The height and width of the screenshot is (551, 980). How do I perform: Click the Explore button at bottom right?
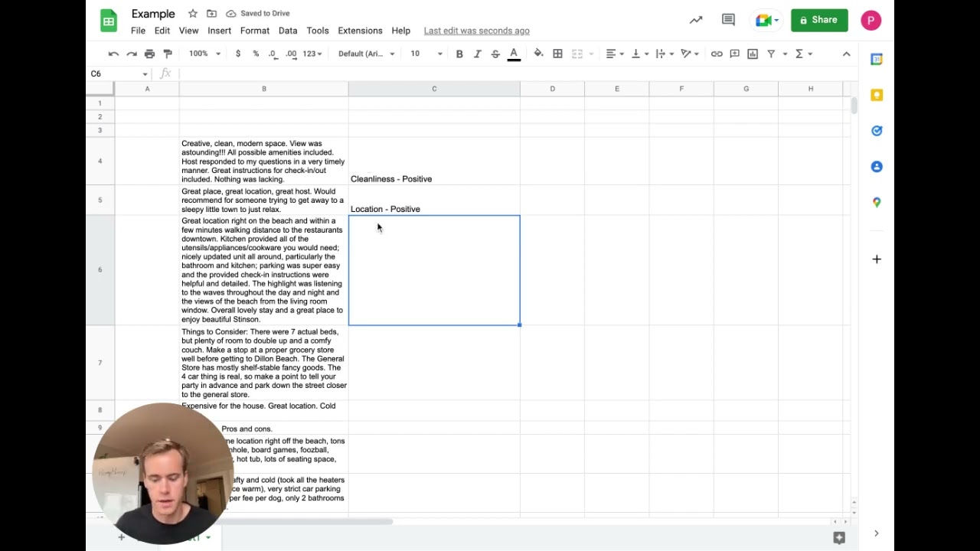click(839, 538)
